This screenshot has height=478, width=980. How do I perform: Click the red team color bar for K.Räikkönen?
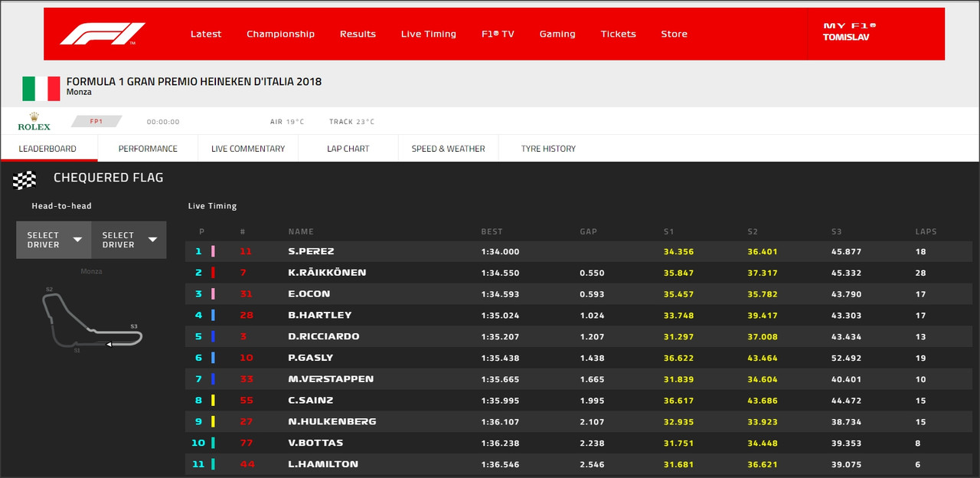(213, 273)
